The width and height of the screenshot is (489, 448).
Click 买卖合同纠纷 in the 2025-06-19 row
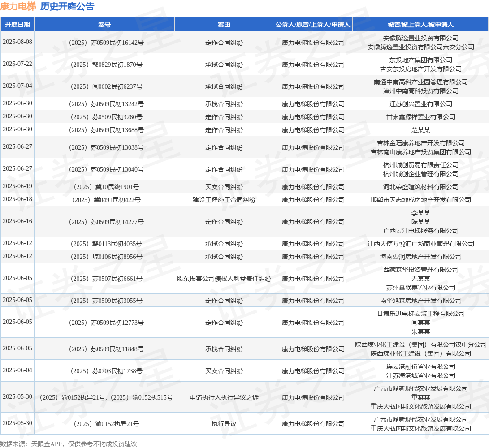tap(224, 187)
